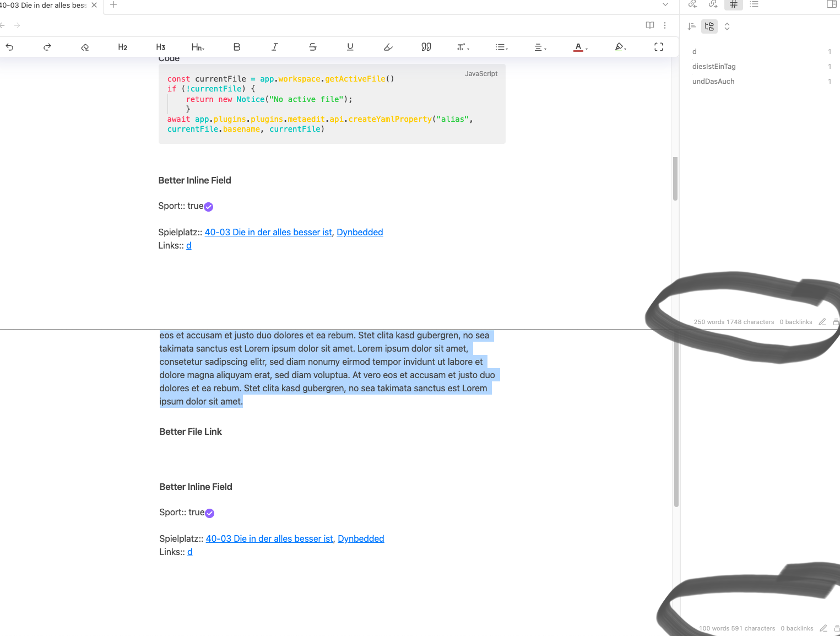Open the text alignment dropdown
The height and width of the screenshot is (636, 840).
point(540,47)
